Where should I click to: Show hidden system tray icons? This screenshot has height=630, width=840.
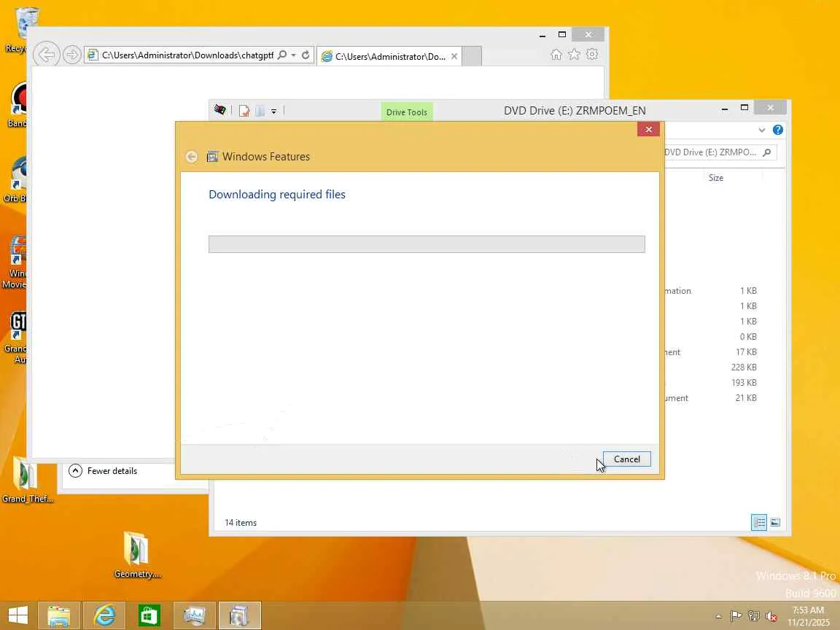pyautogui.click(x=718, y=617)
